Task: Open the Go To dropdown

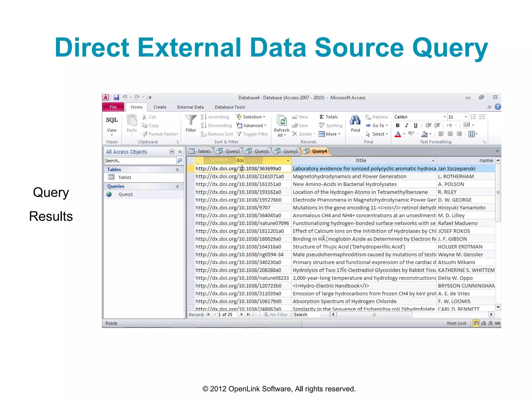Action: coord(377,125)
